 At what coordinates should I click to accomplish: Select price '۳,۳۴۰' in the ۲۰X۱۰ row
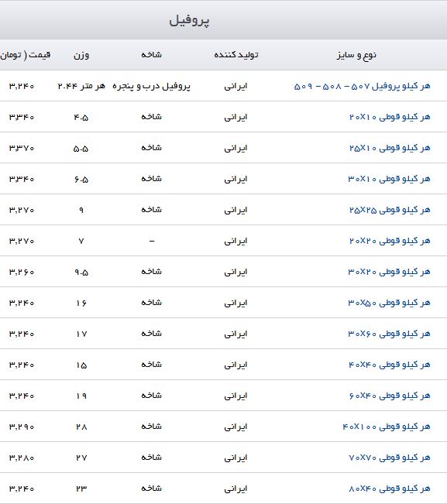pyautogui.click(x=21, y=118)
